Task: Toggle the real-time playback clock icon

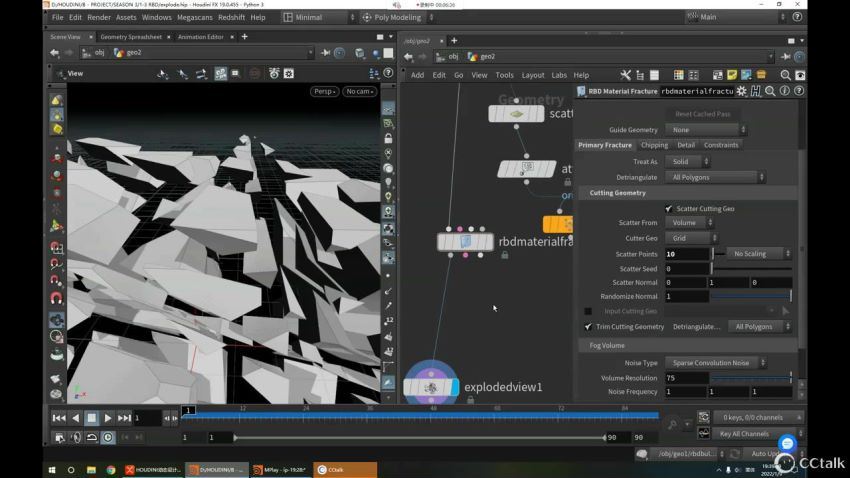Action: point(108,437)
